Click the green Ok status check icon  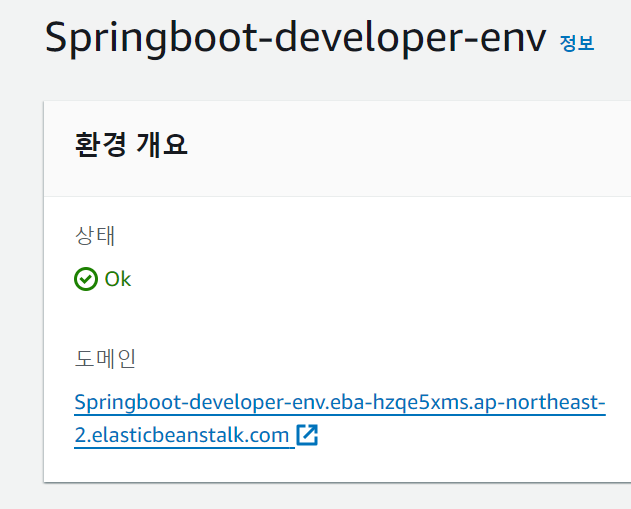point(86,279)
